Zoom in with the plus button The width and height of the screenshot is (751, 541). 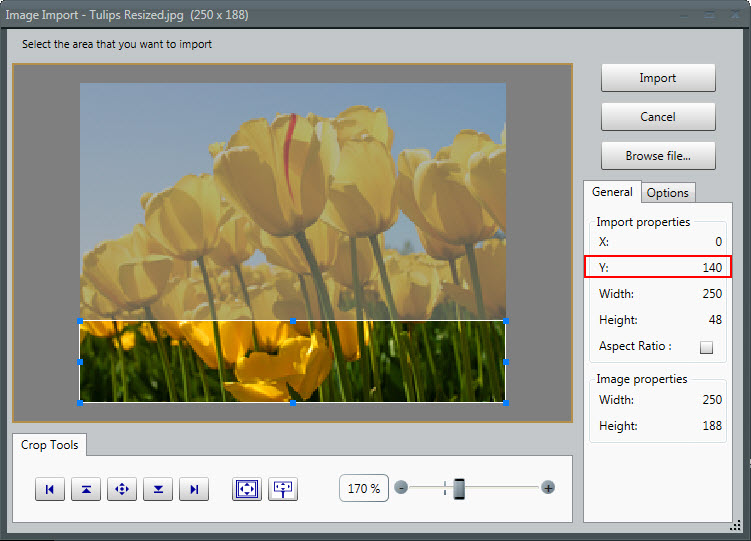(x=548, y=488)
